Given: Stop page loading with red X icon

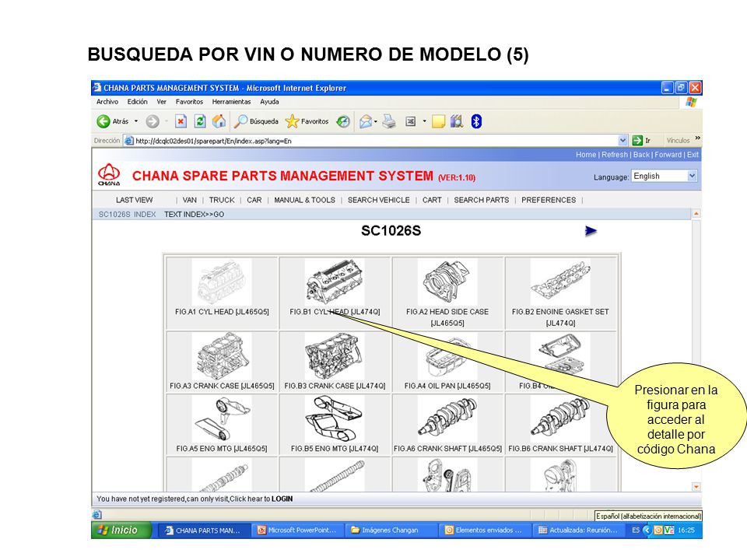Looking at the screenshot, I should coord(181,121).
